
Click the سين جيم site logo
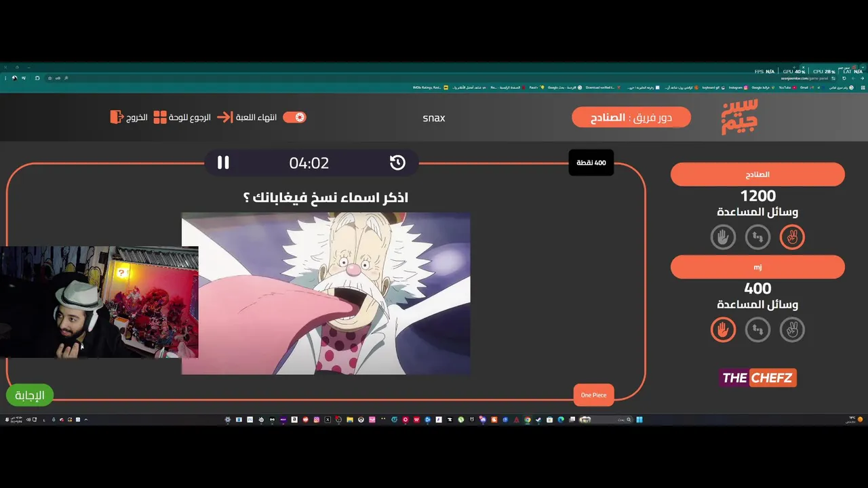739,117
